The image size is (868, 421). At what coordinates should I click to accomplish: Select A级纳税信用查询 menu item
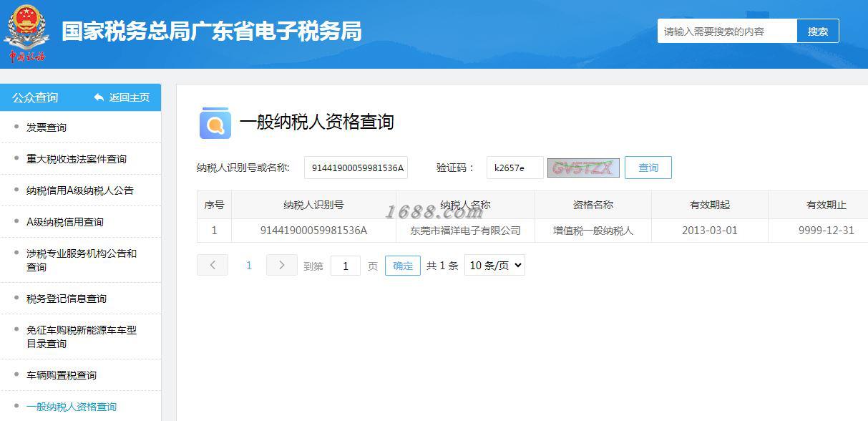(65, 222)
